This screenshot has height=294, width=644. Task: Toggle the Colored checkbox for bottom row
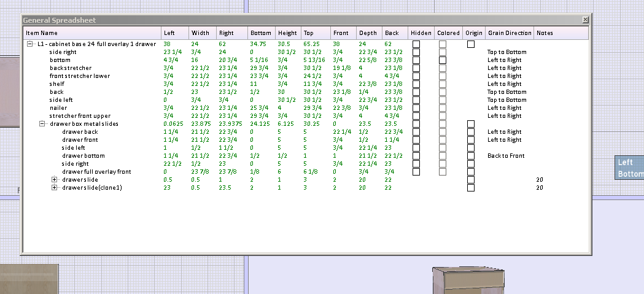pyautogui.click(x=443, y=60)
